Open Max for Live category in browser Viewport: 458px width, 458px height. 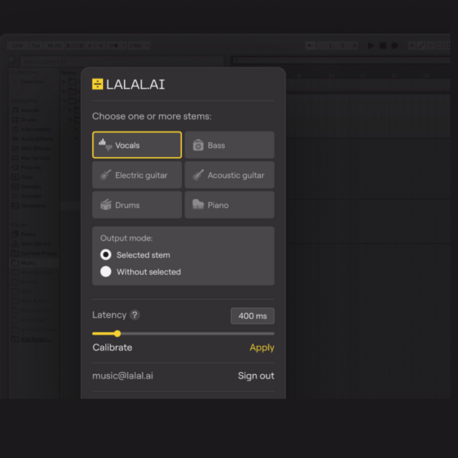tap(31, 158)
